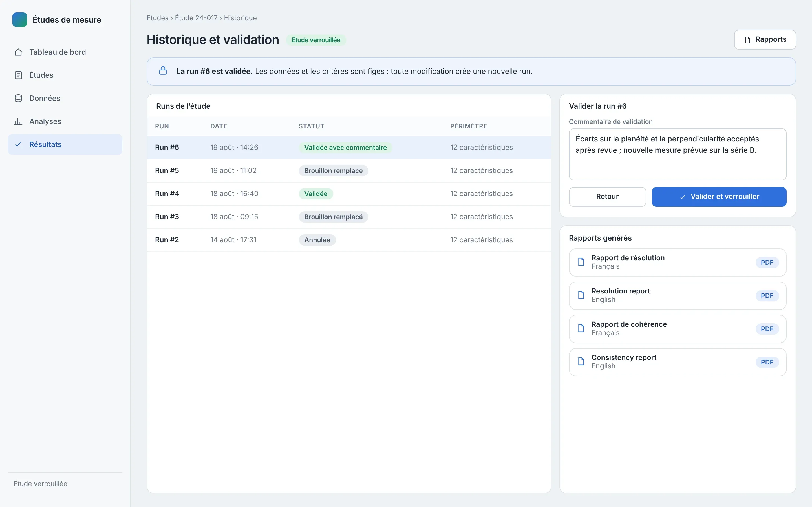Follow the Étude 24-017 breadcrumb link

coord(196,18)
